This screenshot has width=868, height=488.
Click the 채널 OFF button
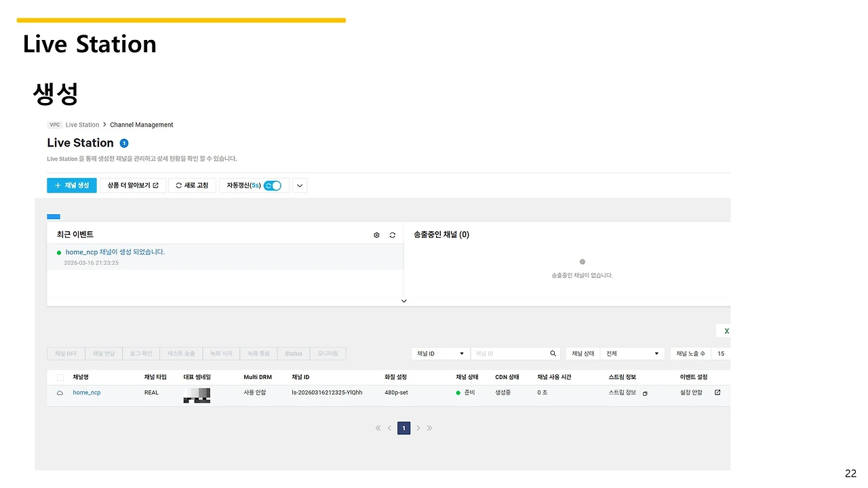click(66, 354)
